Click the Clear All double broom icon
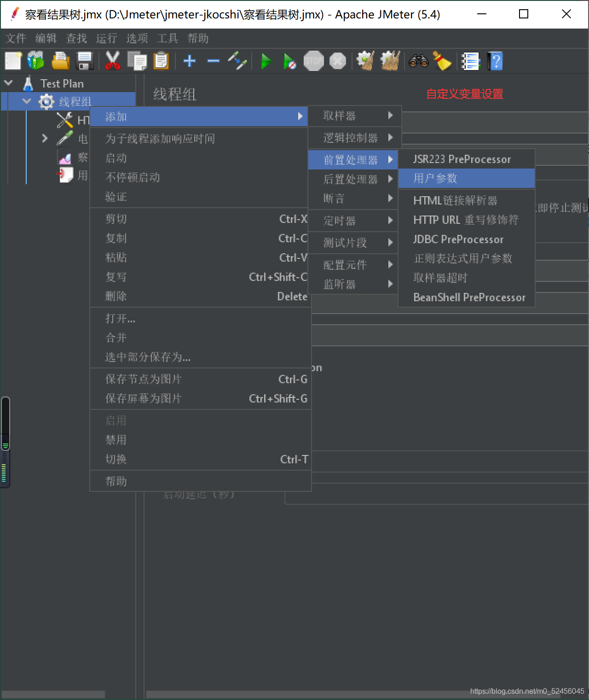 coord(390,61)
